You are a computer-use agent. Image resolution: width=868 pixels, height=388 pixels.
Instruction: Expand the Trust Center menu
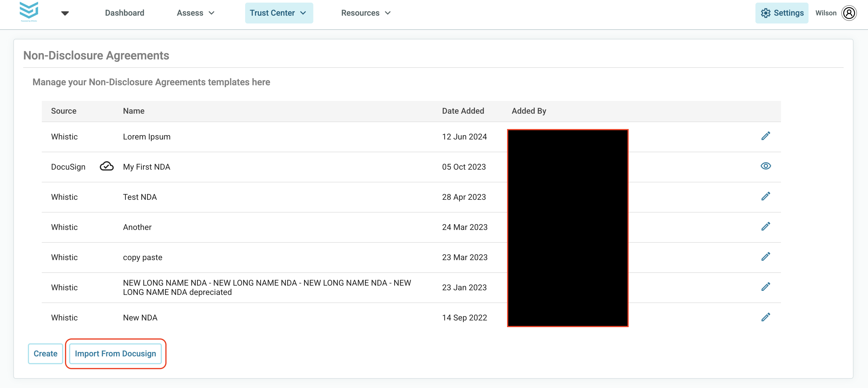[x=279, y=13]
